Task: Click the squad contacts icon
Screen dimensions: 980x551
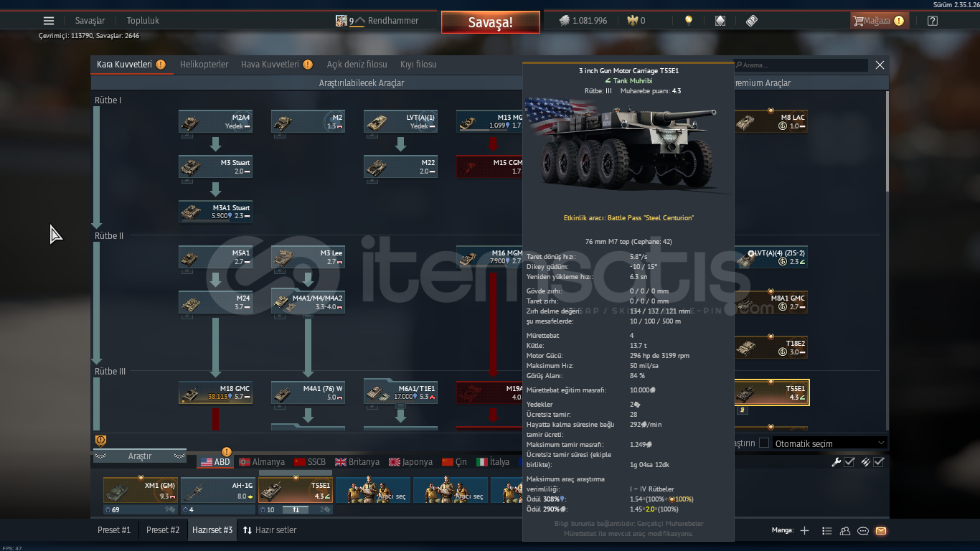Action: (x=845, y=531)
